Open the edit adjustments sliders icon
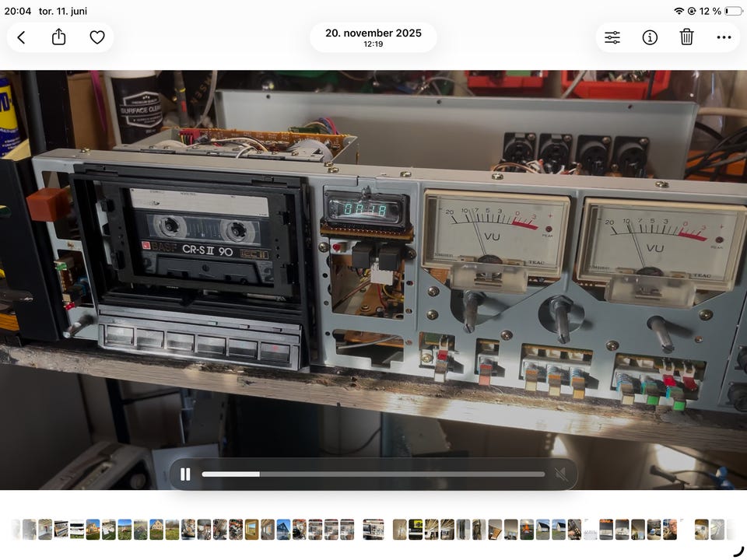 612,37
